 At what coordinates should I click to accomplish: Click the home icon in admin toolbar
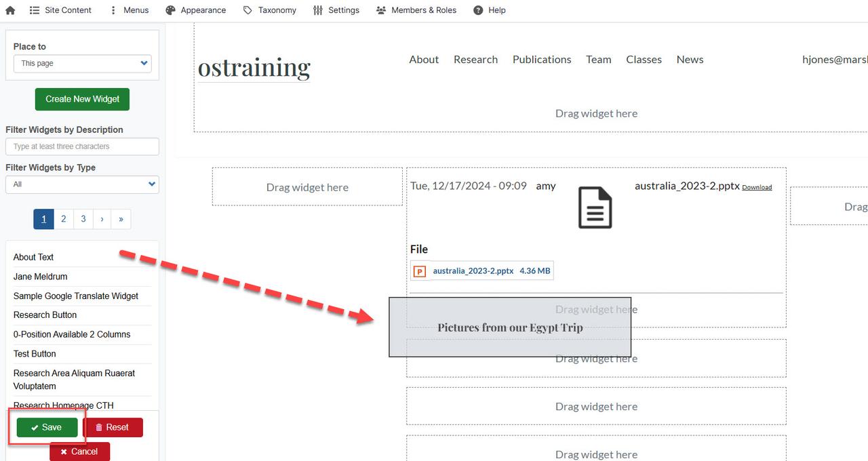tap(10, 10)
